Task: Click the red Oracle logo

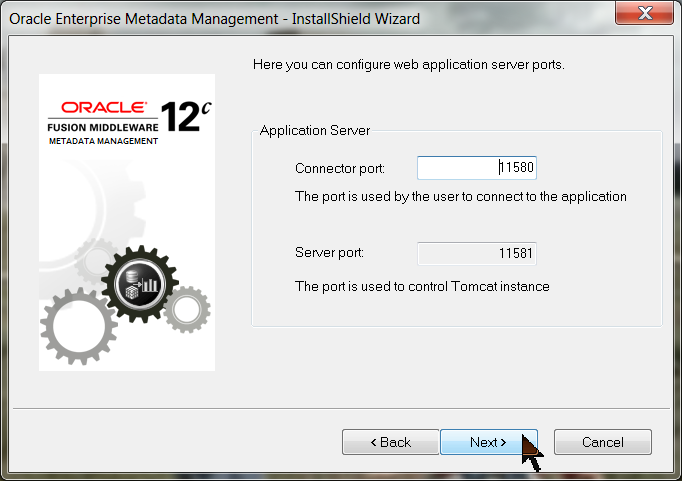Action: [104, 107]
